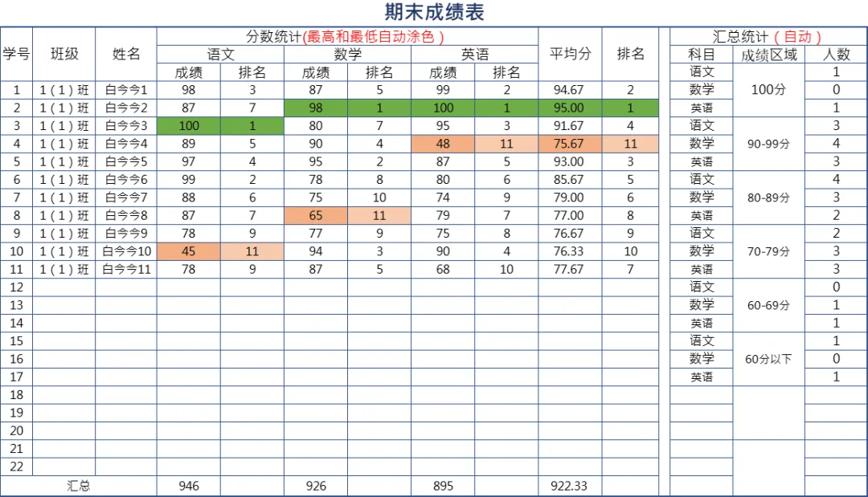
Task: Select the 英语 total 895
Action: (x=443, y=486)
